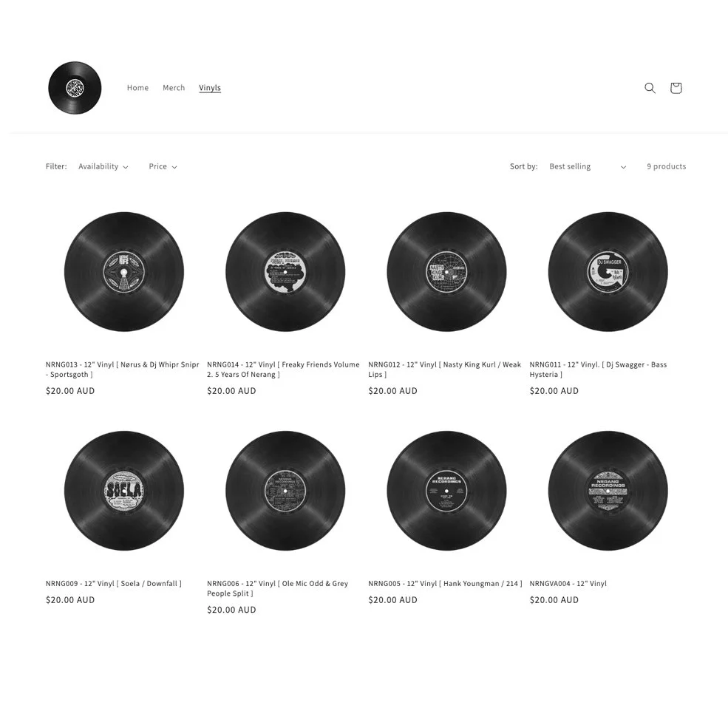Go to the Home menu item

[x=138, y=88]
